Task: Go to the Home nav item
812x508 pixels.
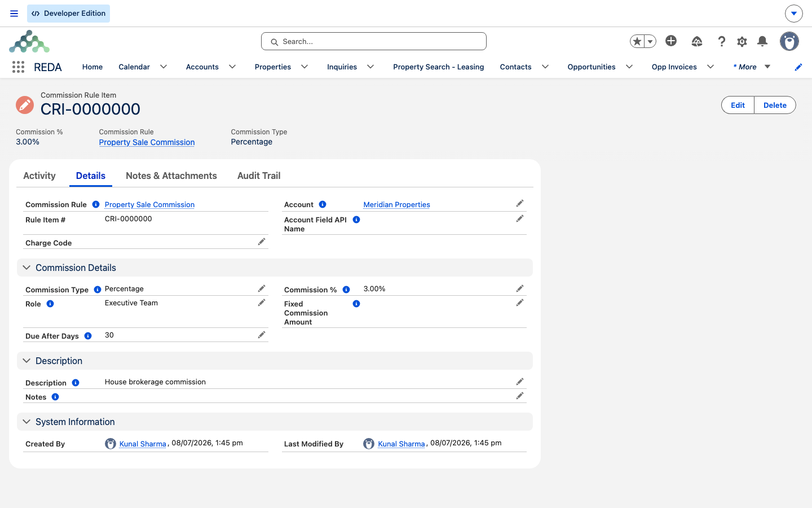Action: (92, 67)
